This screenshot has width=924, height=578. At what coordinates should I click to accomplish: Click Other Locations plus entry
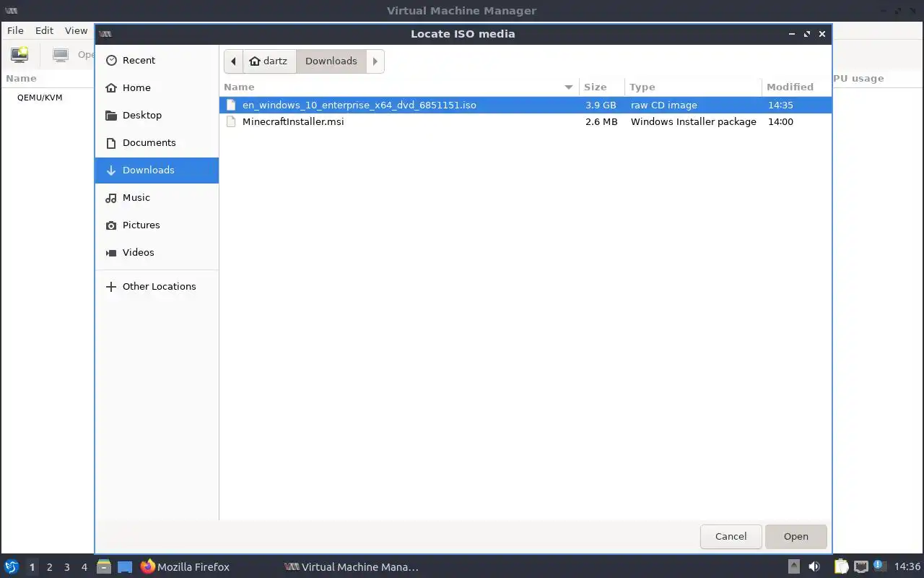point(157,286)
